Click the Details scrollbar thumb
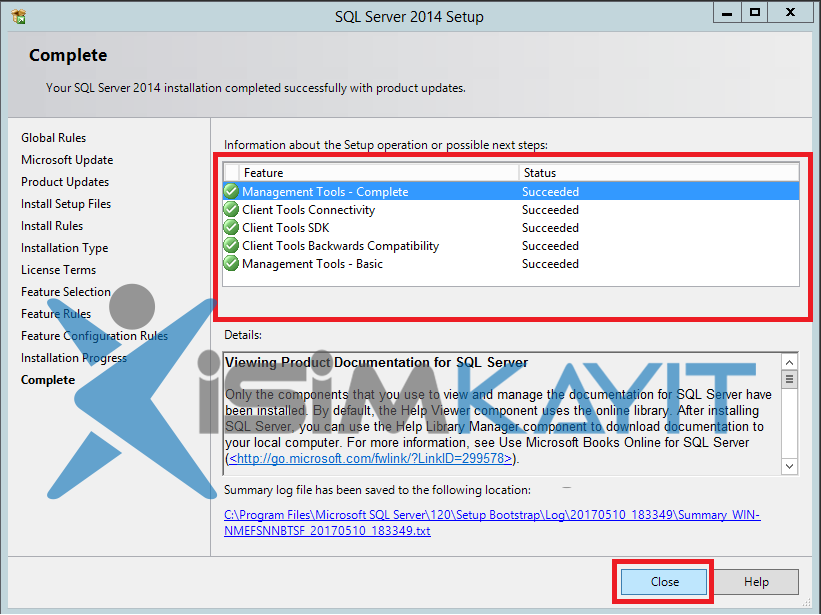The image size is (821, 615). [790, 379]
